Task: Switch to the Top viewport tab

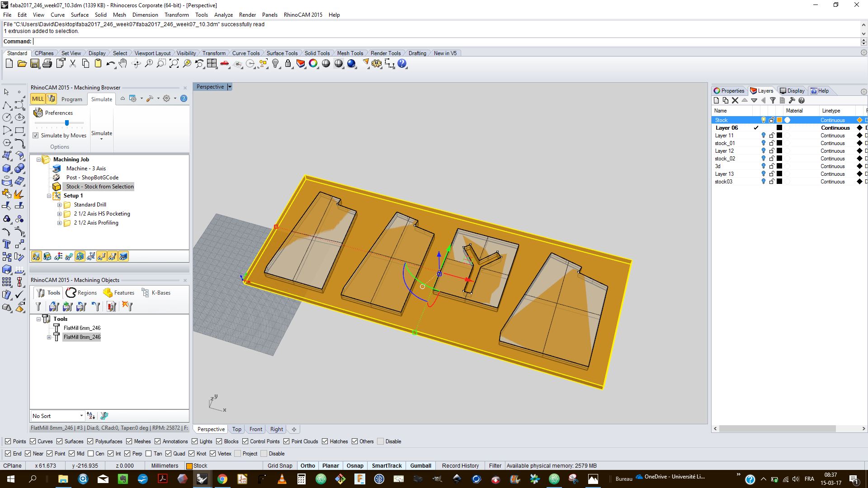Action: pyautogui.click(x=237, y=429)
